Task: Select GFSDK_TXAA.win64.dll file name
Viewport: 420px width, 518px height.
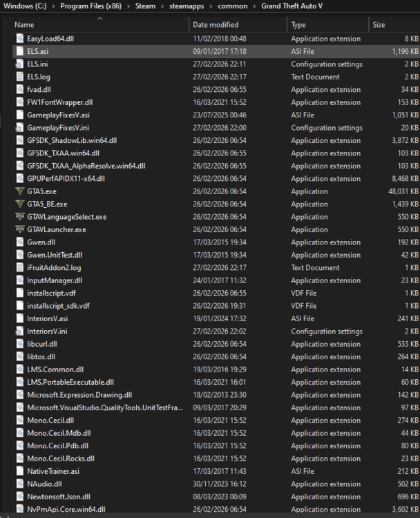Action: coord(63,153)
